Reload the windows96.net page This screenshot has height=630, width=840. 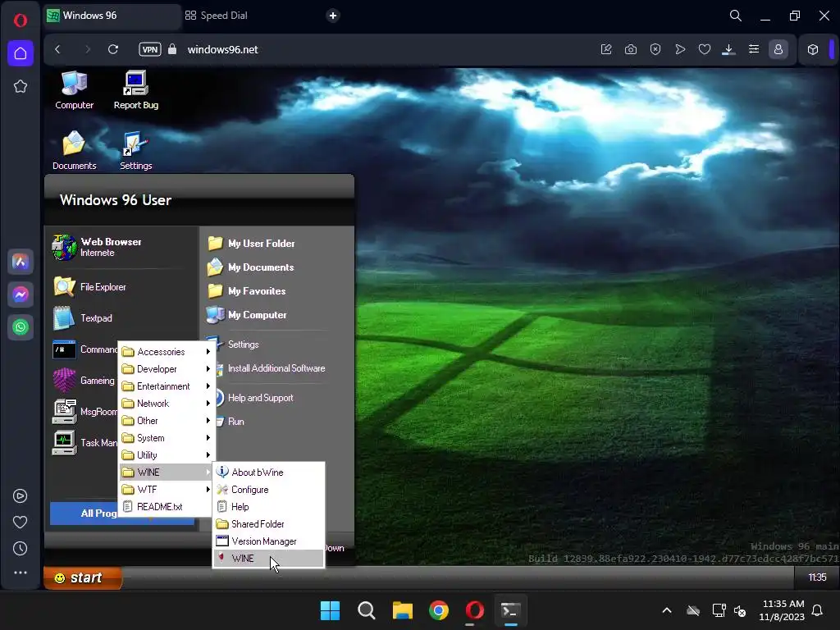click(x=113, y=49)
